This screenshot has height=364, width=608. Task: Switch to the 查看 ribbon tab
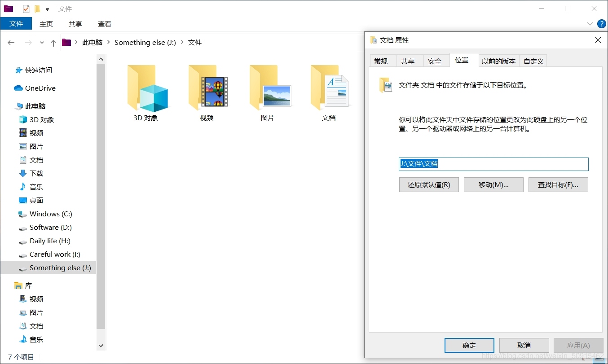(x=105, y=24)
